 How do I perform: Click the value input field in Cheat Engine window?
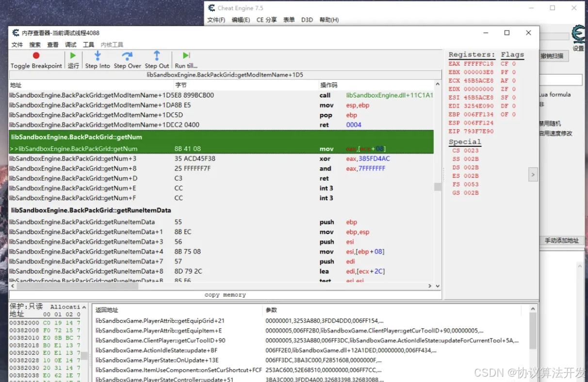(x=561, y=80)
